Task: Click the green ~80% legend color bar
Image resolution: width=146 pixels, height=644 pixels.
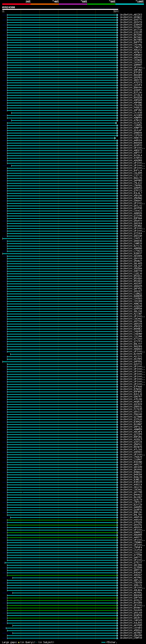Action: tap(101, 4)
